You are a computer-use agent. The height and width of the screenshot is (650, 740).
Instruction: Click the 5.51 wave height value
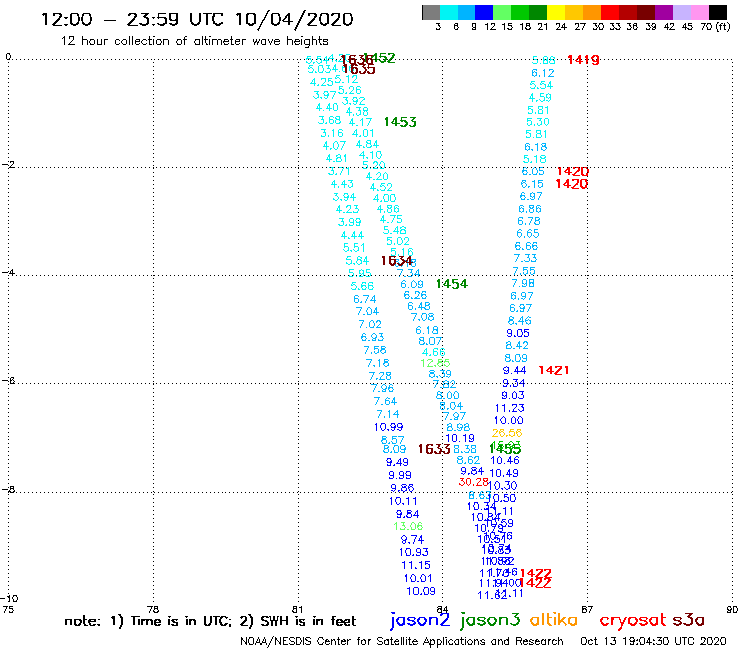354,248
